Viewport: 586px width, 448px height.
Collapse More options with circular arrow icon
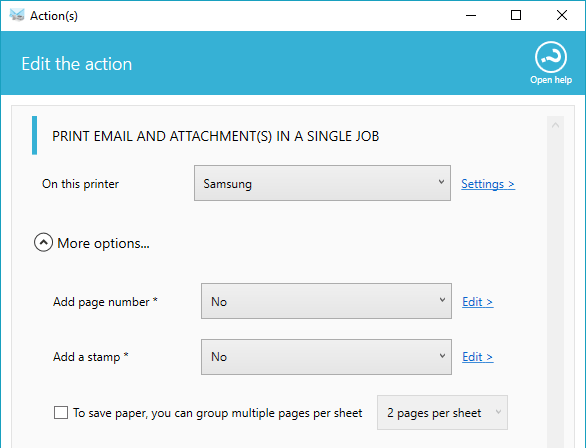pos(43,243)
